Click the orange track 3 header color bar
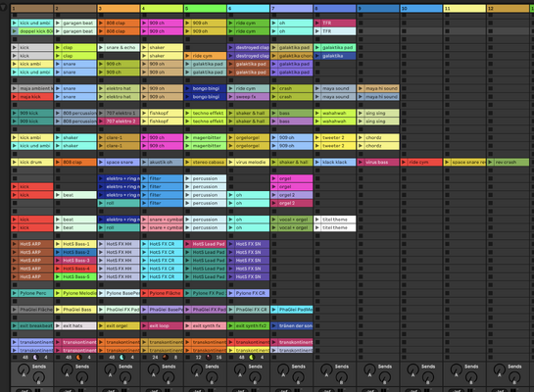534x392 pixels. [x=119, y=9]
